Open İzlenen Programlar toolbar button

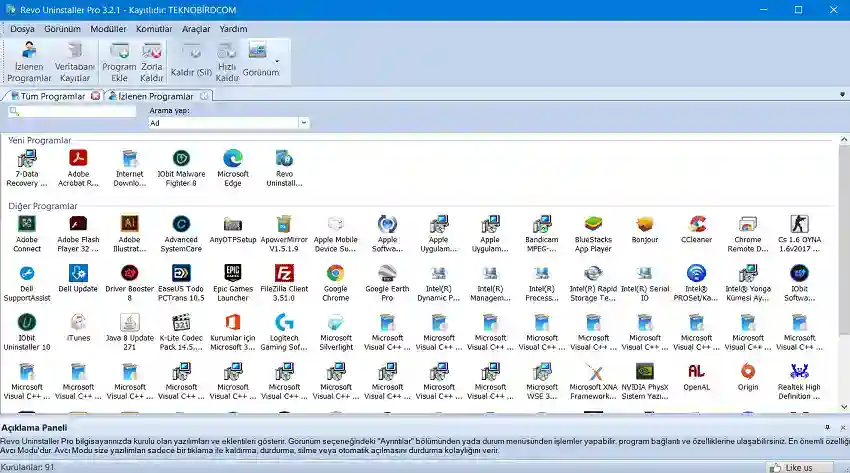coord(29,62)
